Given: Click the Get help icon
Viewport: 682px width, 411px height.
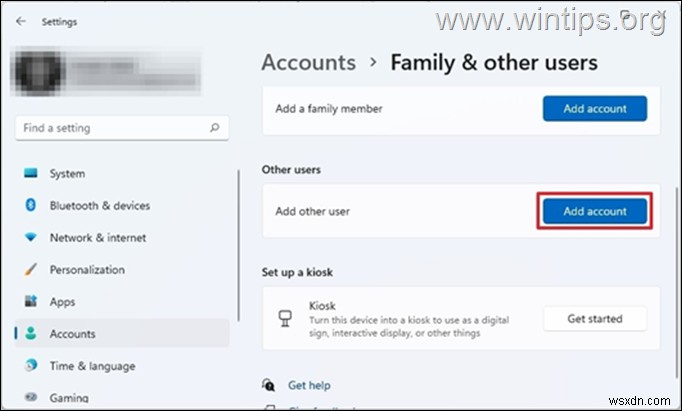Looking at the screenshot, I should [x=268, y=385].
